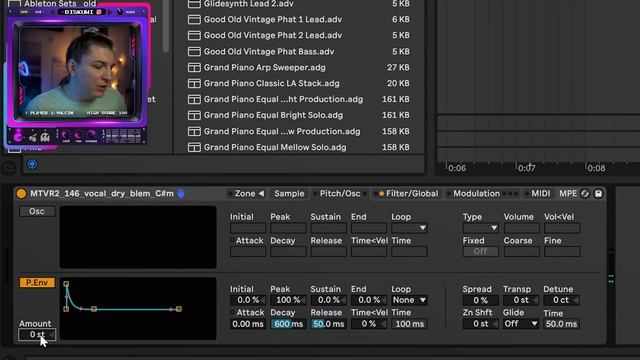The image size is (640, 360).
Task: Enable the Osc modulation oscillator
Action: pyautogui.click(x=37, y=211)
